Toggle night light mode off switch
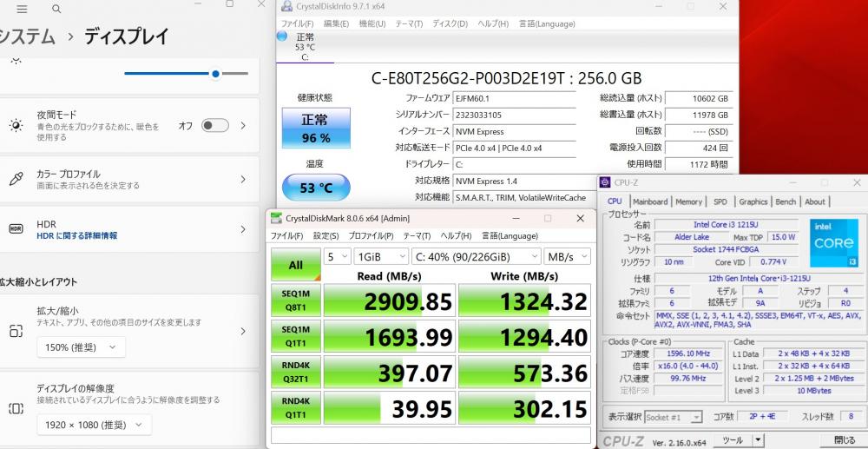Viewport: 868px width, 449px height. (214, 126)
